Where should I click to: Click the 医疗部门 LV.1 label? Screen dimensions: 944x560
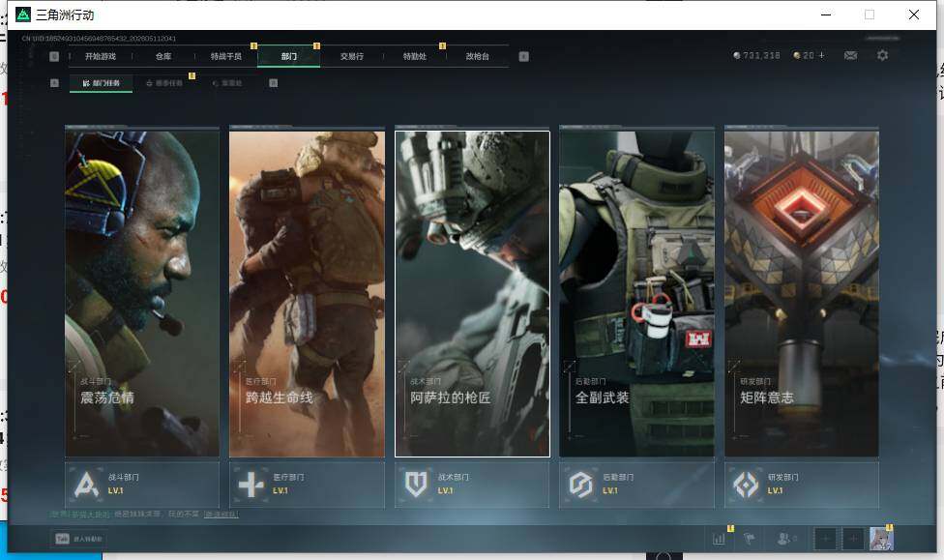pyautogui.click(x=280, y=490)
